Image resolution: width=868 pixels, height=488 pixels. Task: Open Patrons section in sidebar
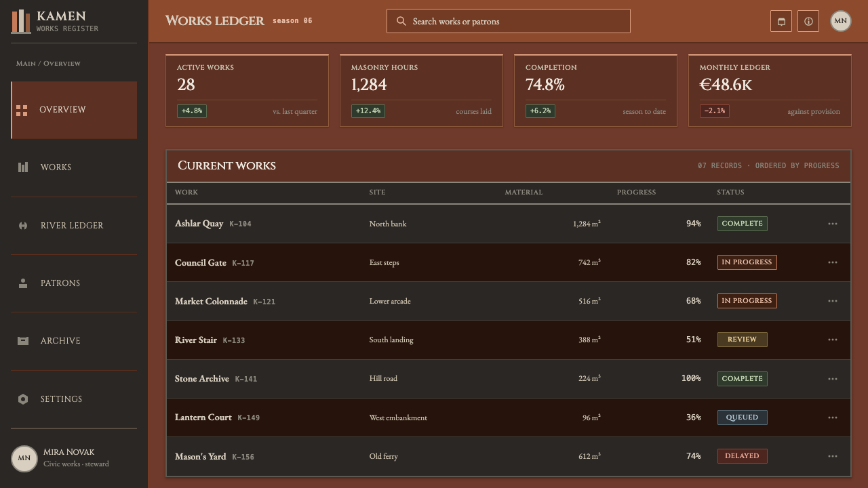(x=74, y=283)
